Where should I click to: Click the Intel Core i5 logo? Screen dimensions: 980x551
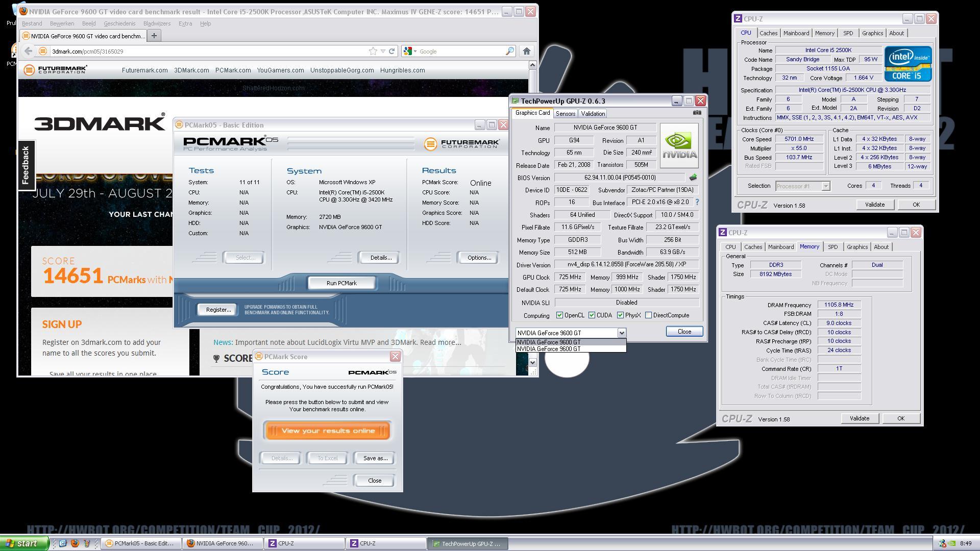(x=908, y=64)
